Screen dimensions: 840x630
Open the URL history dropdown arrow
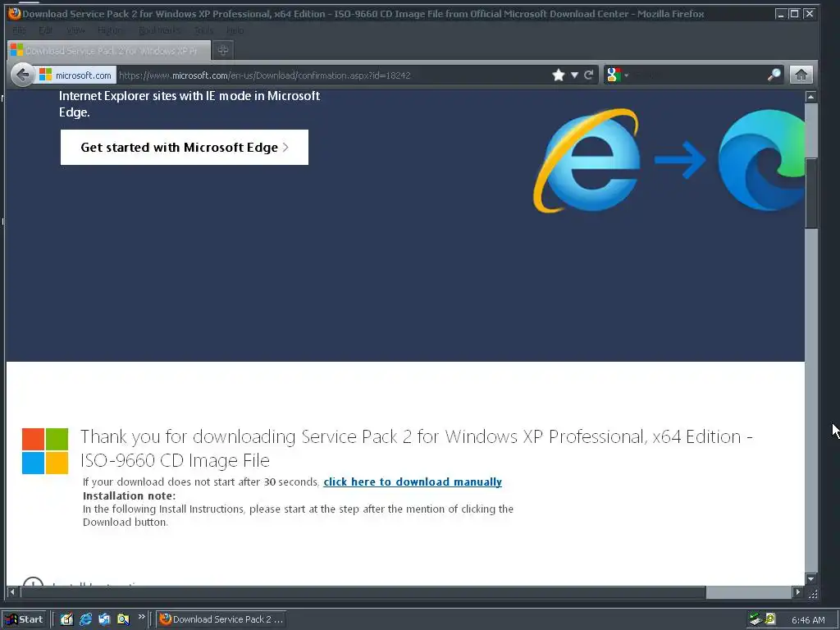coord(574,75)
